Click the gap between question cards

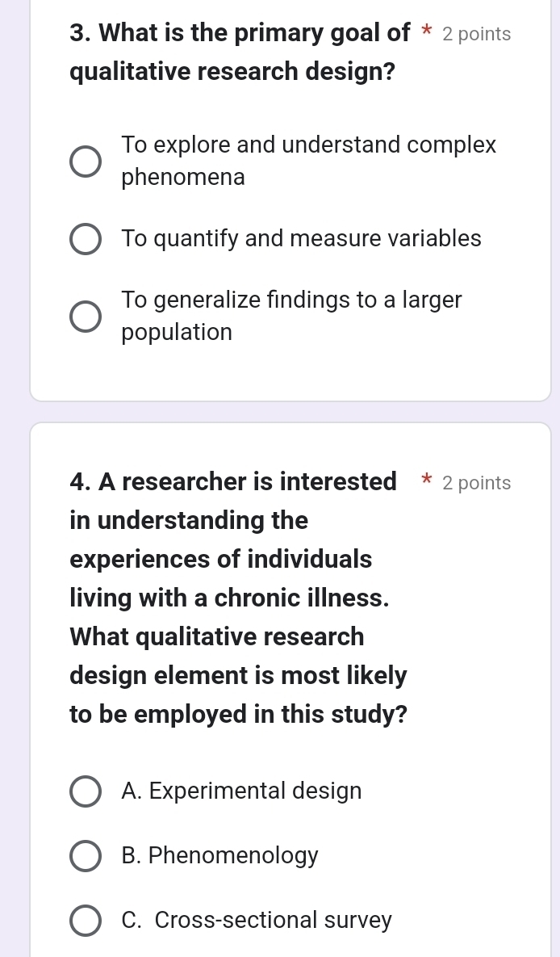290,411
